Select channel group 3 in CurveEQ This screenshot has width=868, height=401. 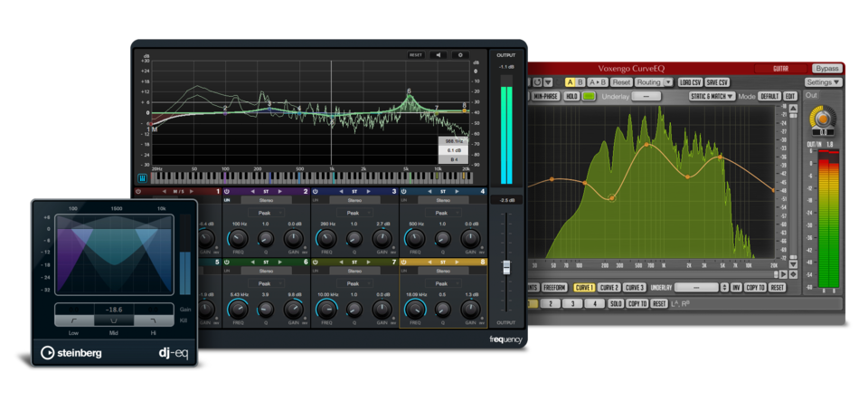pos(572,303)
